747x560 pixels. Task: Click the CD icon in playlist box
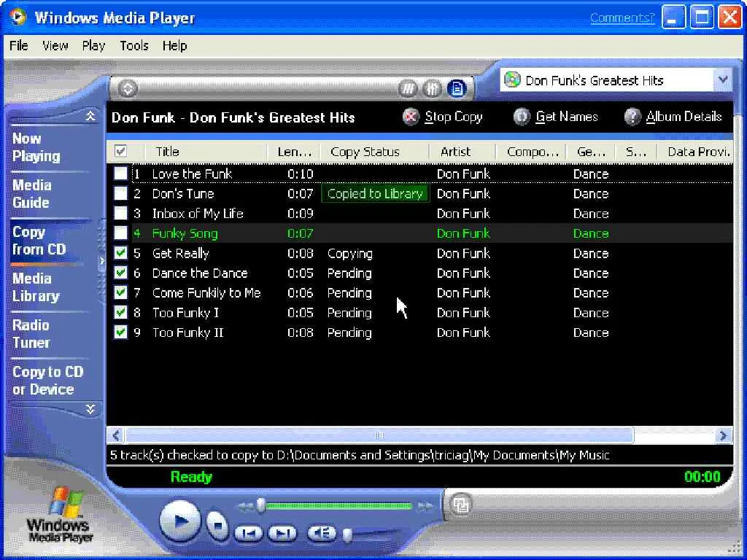coord(512,79)
